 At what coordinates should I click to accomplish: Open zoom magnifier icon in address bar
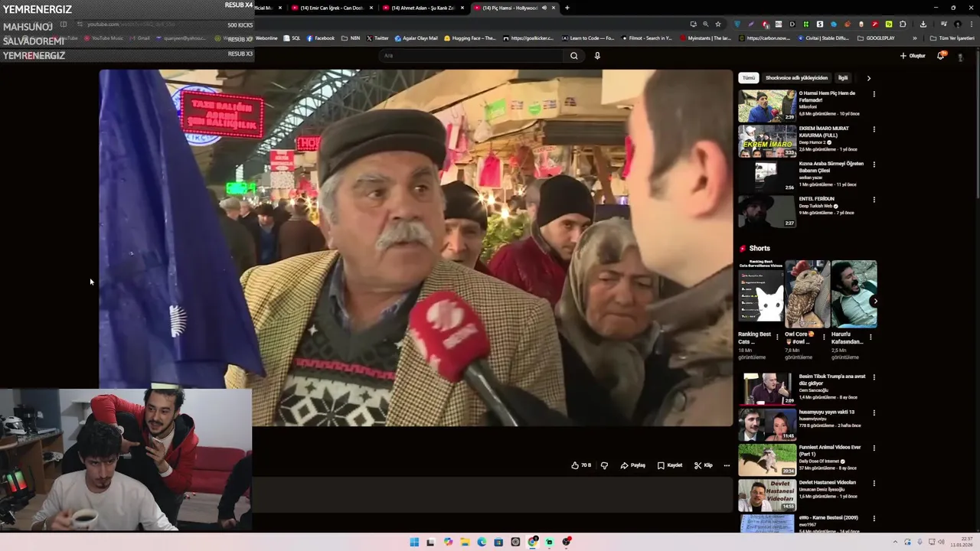click(705, 24)
